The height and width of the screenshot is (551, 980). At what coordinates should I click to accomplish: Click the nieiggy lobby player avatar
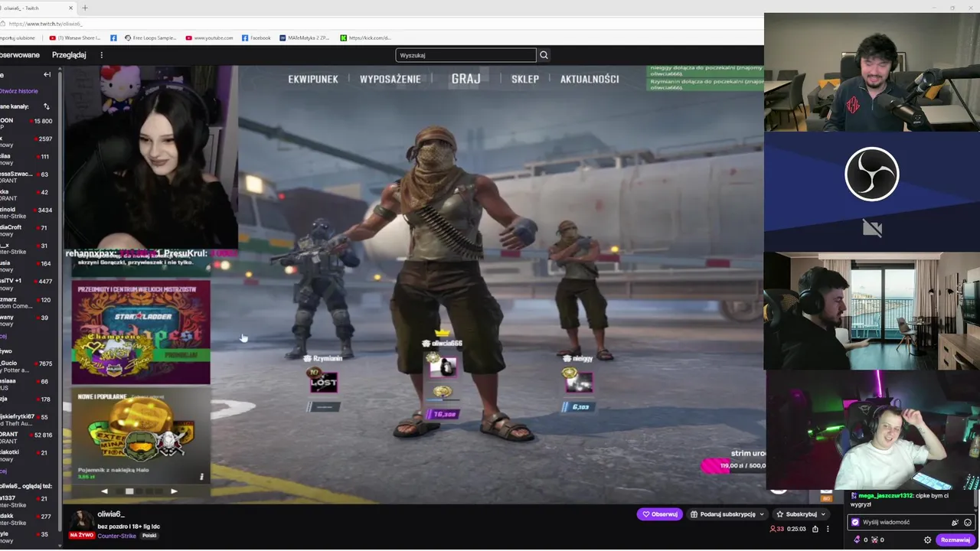(578, 381)
